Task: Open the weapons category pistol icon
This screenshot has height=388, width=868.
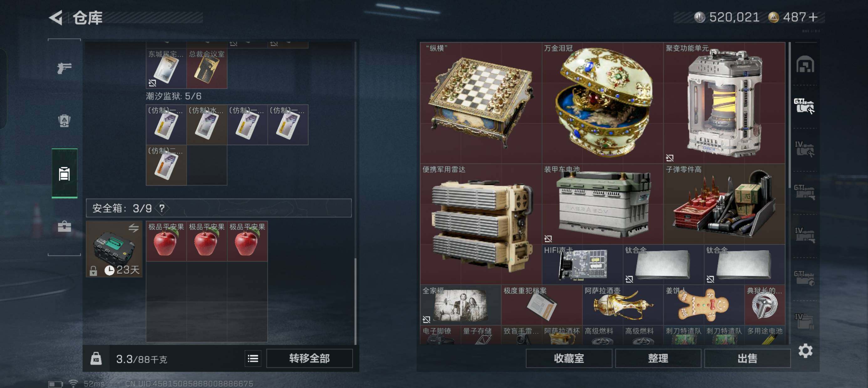Action: pyautogui.click(x=64, y=69)
